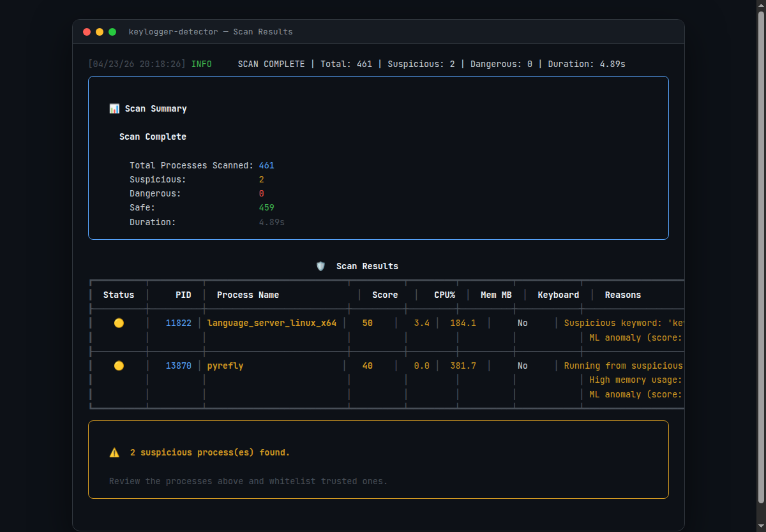Click the Process Name column header
Screen dimensions: 766x532
[248, 295]
